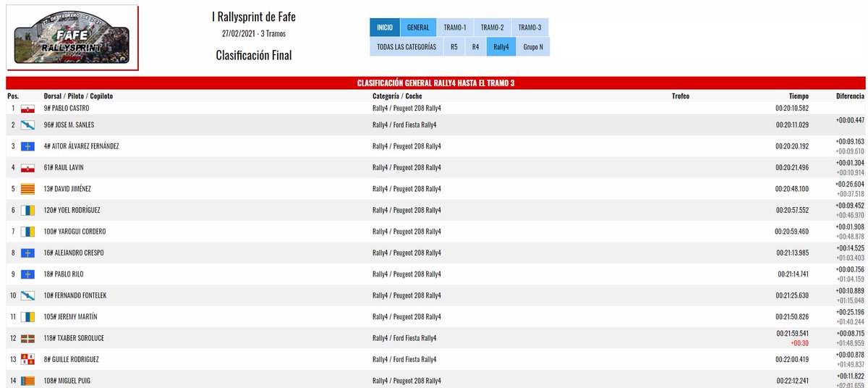
Task: Select driver 108# MIGUEL PUIG
Action: pyautogui.click(x=67, y=381)
